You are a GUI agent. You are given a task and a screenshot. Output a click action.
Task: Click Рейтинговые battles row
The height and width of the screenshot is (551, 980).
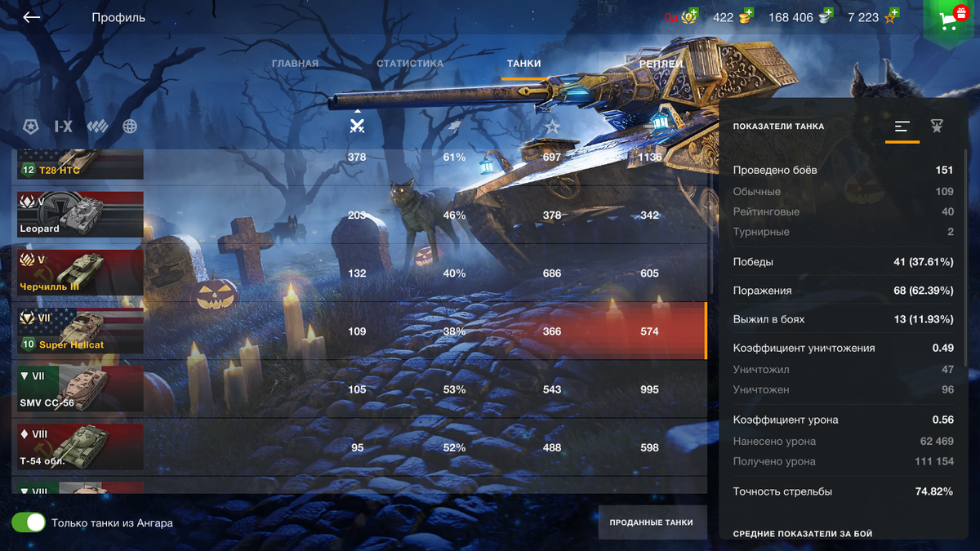pyautogui.click(x=843, y=211)
